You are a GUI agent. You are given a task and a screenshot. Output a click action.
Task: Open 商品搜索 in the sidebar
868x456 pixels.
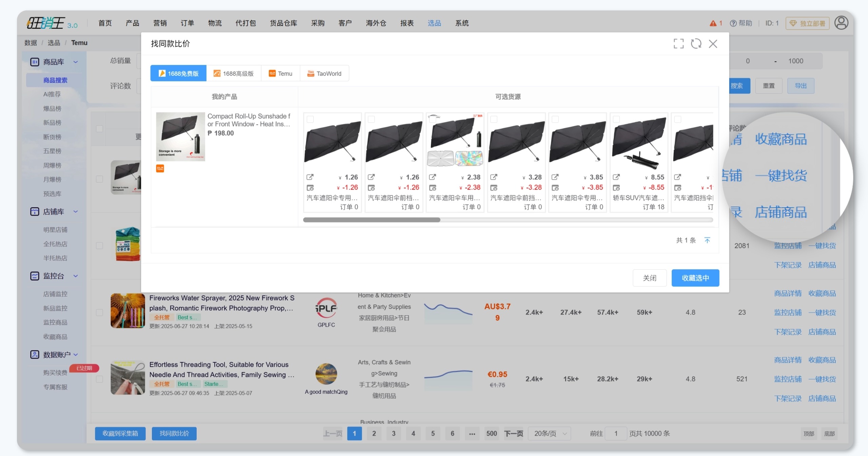coord(55,80)
